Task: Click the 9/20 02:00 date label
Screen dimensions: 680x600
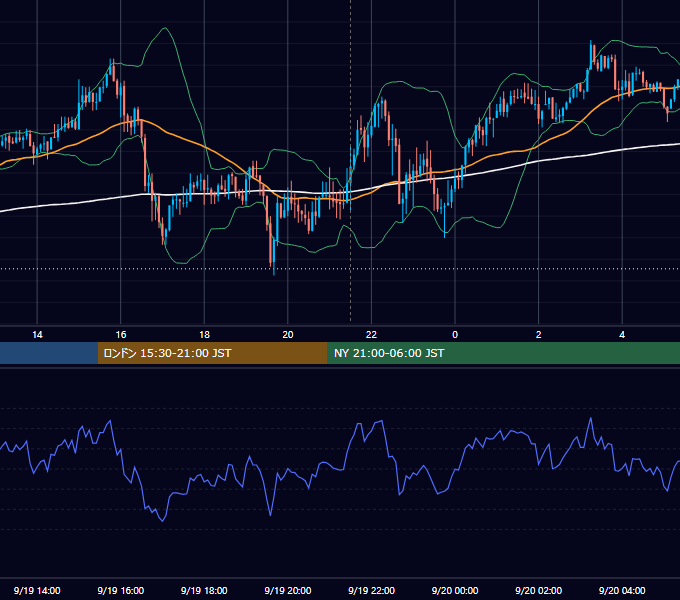Action: point(538,590)
